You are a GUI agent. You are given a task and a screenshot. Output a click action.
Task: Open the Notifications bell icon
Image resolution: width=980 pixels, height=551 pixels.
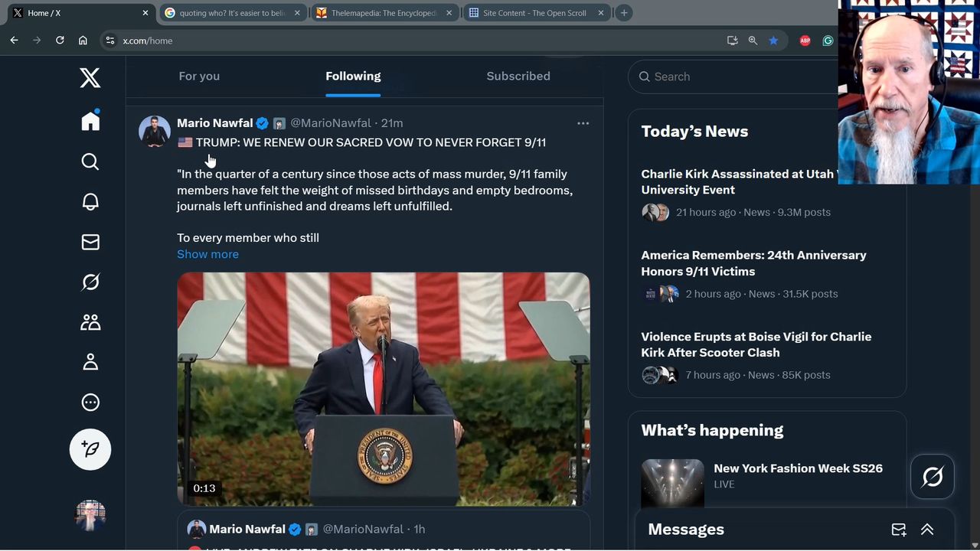pyautogui.click(x=90, y=201)
